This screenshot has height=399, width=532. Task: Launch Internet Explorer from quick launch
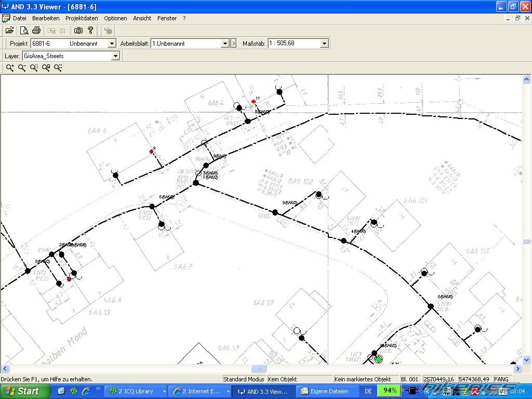tap(86, 391)
